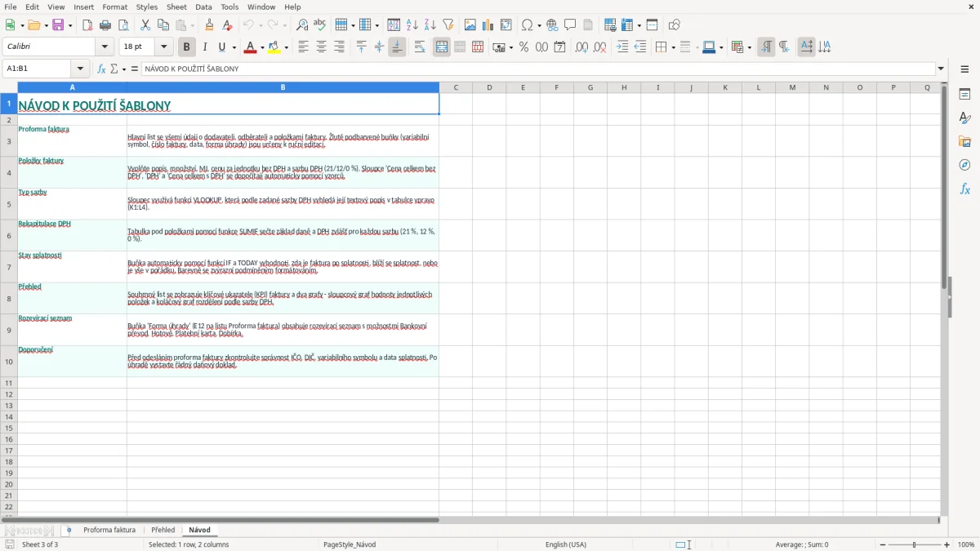Click Format as Date icon
This screenshot has height=551, width=980.
[x=560, y=47]
